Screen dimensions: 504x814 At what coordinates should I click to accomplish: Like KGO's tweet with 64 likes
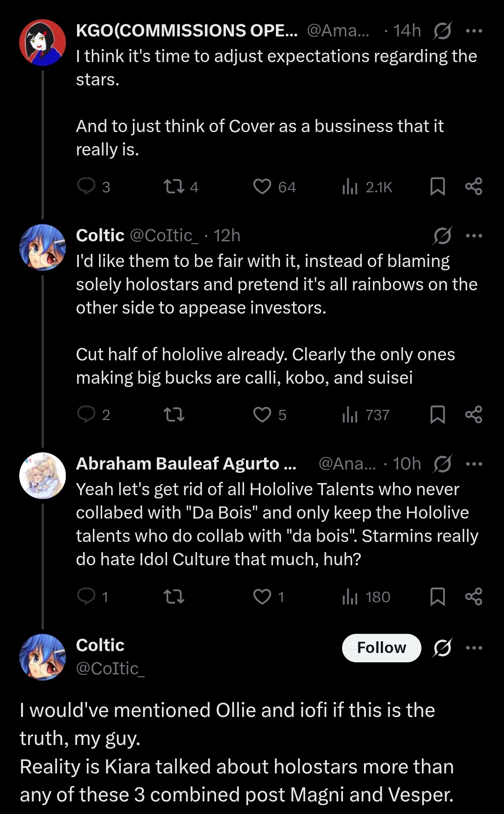(262, 187)
